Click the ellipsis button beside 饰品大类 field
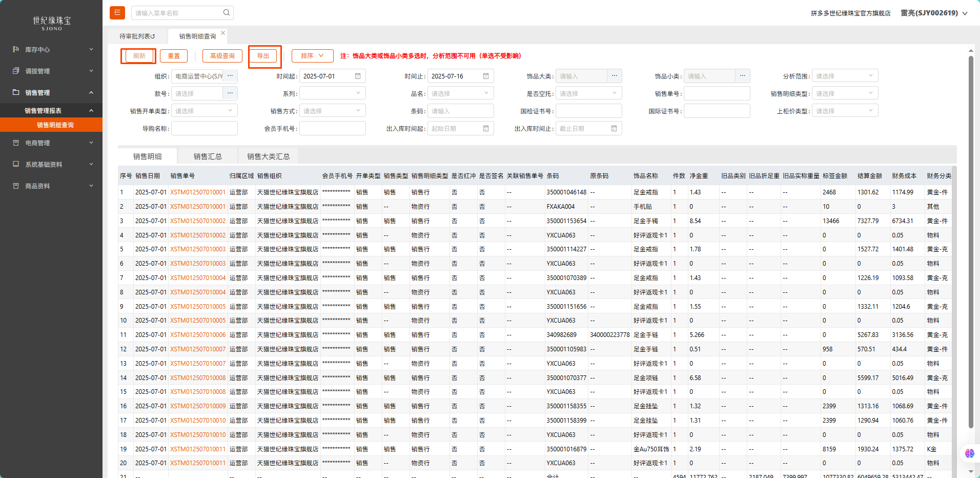The image size is (980, 478). (x=614, y=76)
